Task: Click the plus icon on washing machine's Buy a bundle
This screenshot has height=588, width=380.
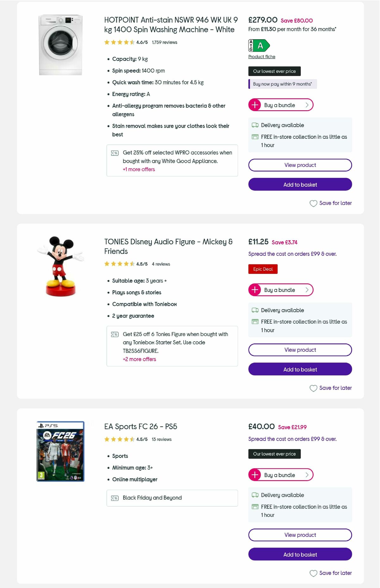Action: coord(255,105)
